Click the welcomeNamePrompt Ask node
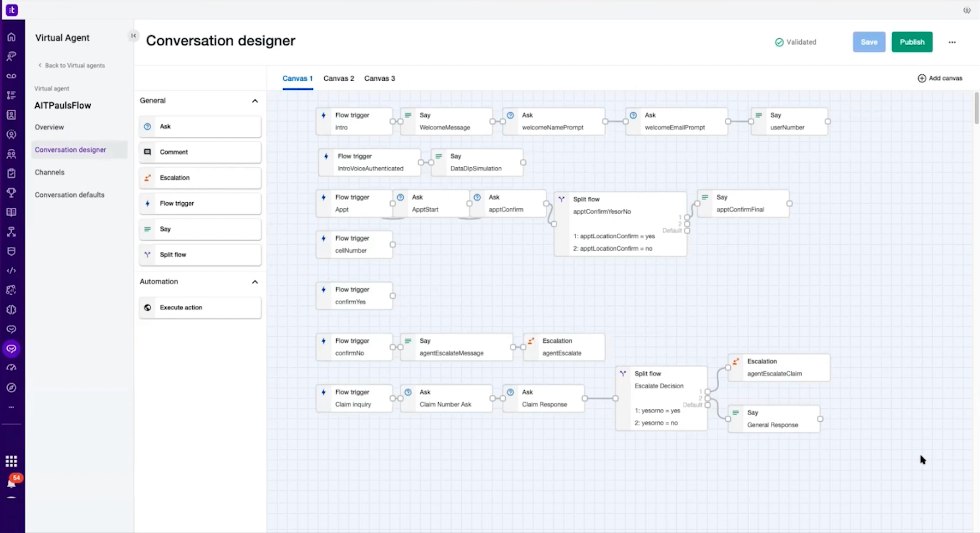This screenshot has width=980, height=533. pyautogui.click(x=553, y=121)
